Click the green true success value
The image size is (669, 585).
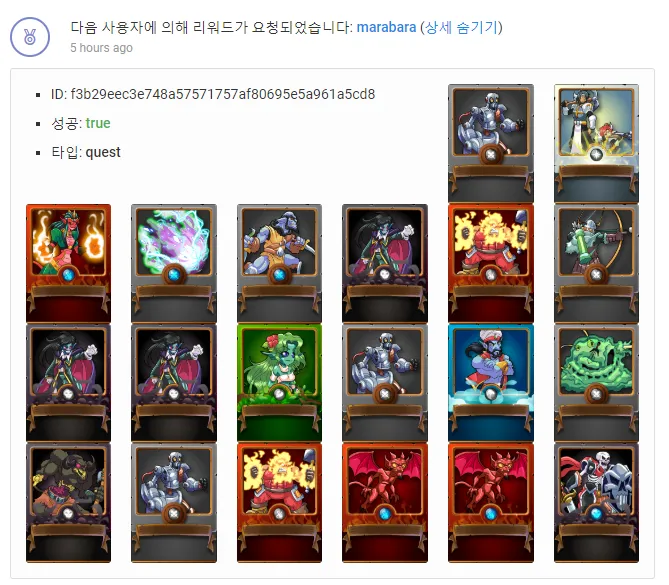click(98, 123)
